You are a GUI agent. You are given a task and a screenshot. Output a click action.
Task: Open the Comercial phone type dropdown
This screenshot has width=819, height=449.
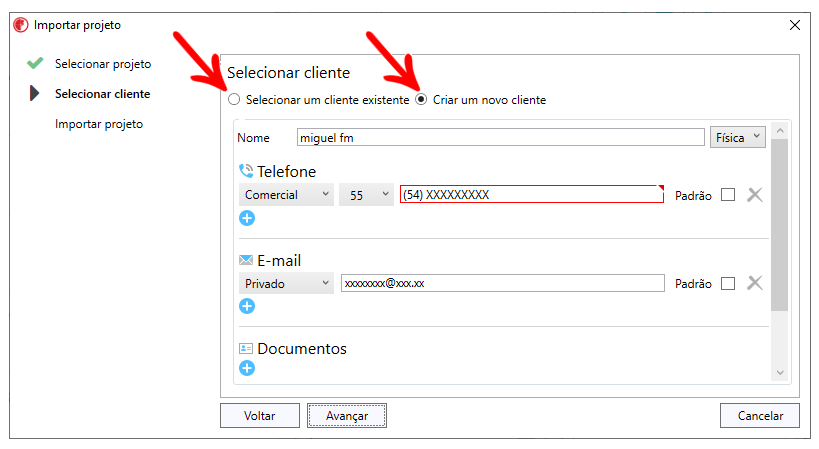click(x=286, y=195)
